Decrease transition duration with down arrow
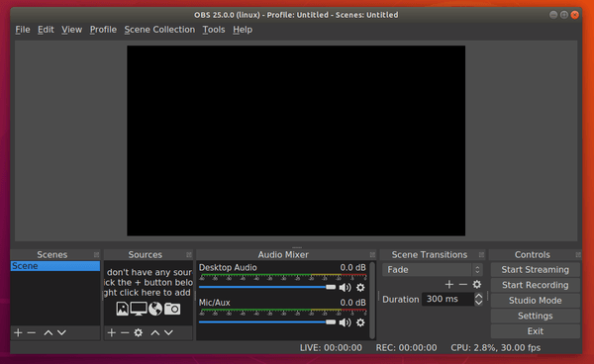This screenshot has height=364, width=594. click(479, 303)
